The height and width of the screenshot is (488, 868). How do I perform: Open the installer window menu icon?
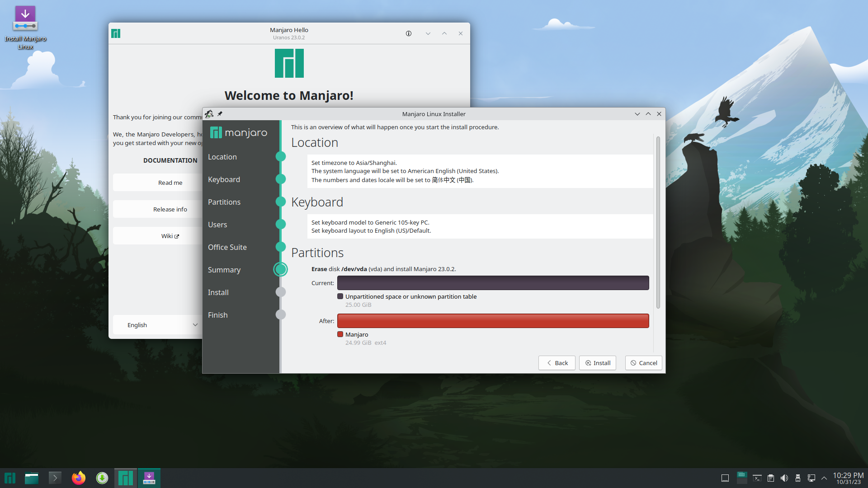(209, 114)
